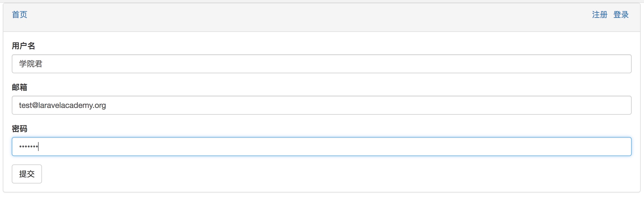Click the 用户名 field label
The width and height of the screenshot is (644, 198).
(x=23, y=46)
